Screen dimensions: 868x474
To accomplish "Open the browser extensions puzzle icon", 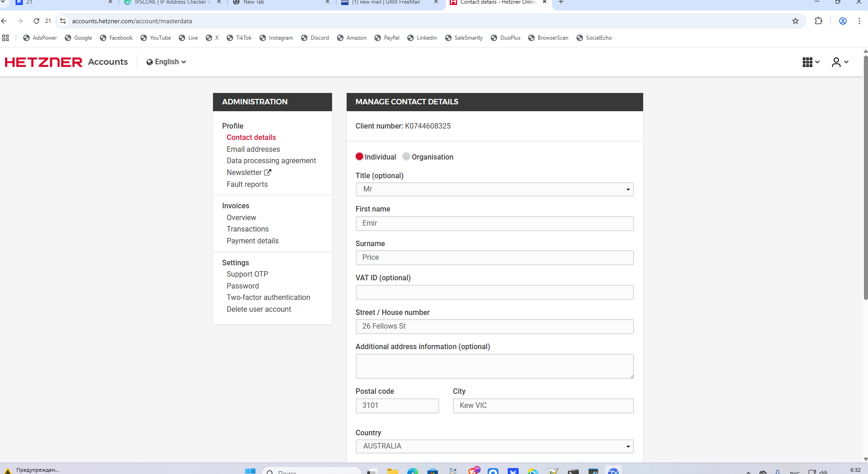I will [818, 21].
